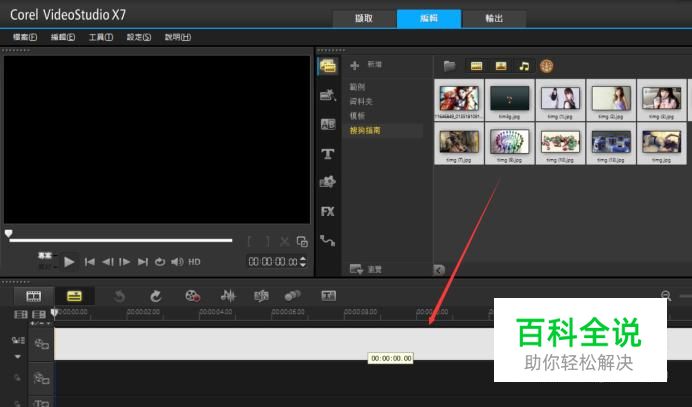This screenshot has height=407, width=692.
Task: Click the folder import media icon
Action: click(449, 66)
